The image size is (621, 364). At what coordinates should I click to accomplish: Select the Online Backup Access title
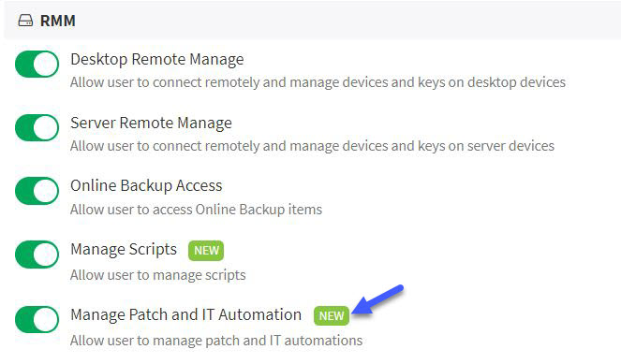pyautogui.click(x=146, y=186)
